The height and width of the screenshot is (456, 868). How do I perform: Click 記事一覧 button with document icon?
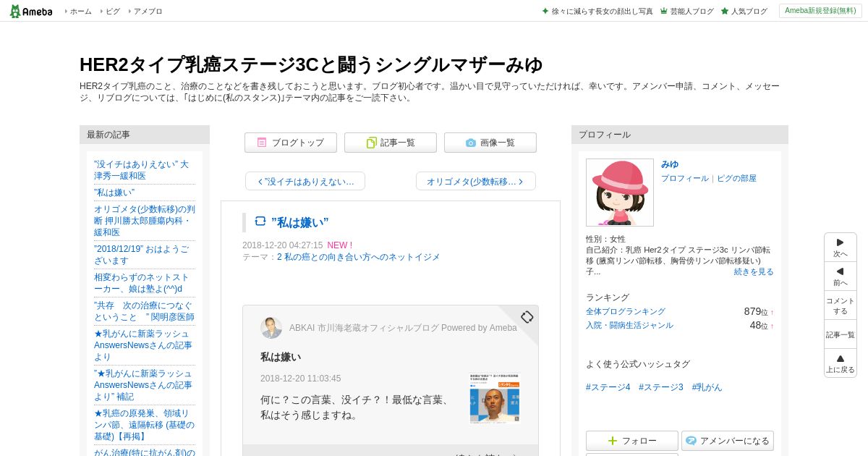coord(391,143)
